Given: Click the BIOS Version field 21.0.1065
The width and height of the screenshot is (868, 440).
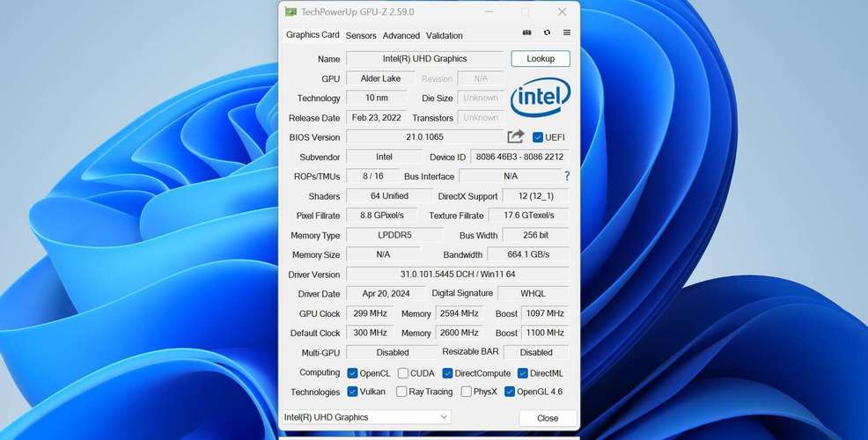Looking at the screenshot, I should [424, 136].
